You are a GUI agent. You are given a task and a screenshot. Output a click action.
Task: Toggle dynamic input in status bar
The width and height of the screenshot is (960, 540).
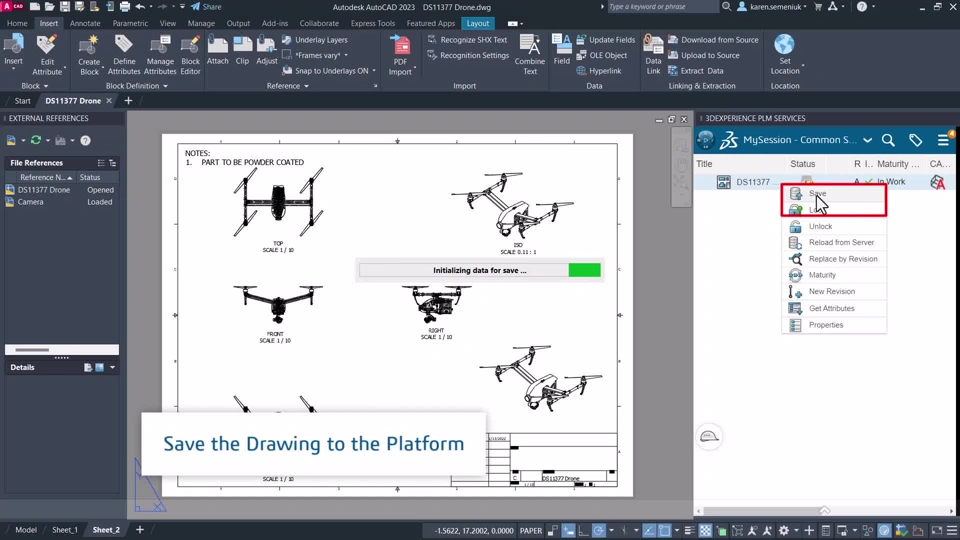click(x=569, y=531)
